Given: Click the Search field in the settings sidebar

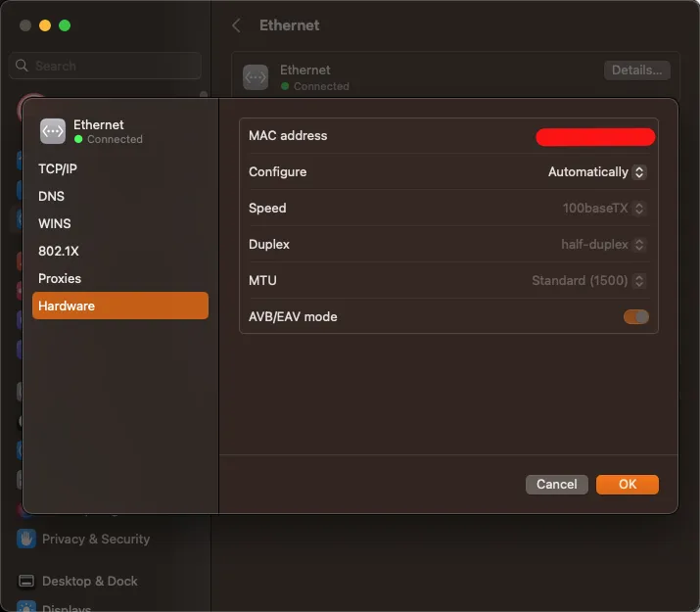Looking at the screenshot, I should pos(105,66).
